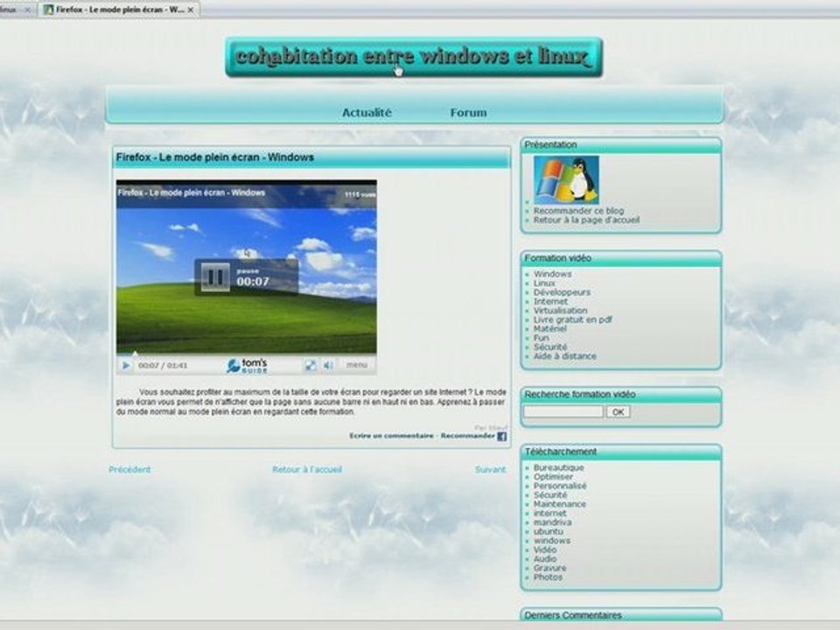Open Virtualisation video category
This screenshot has height=630, width=840.
pyautogui.click(x=560, y=310)
